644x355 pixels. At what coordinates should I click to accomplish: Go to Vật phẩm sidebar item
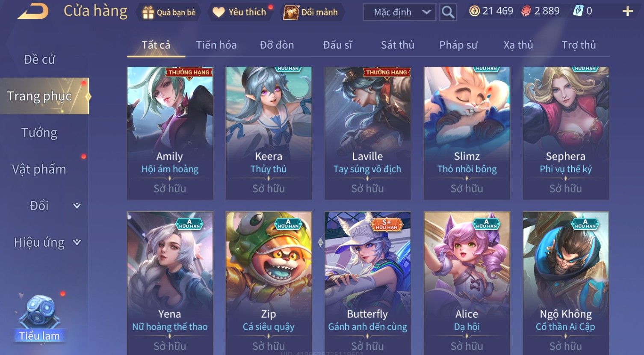(39, 169)
